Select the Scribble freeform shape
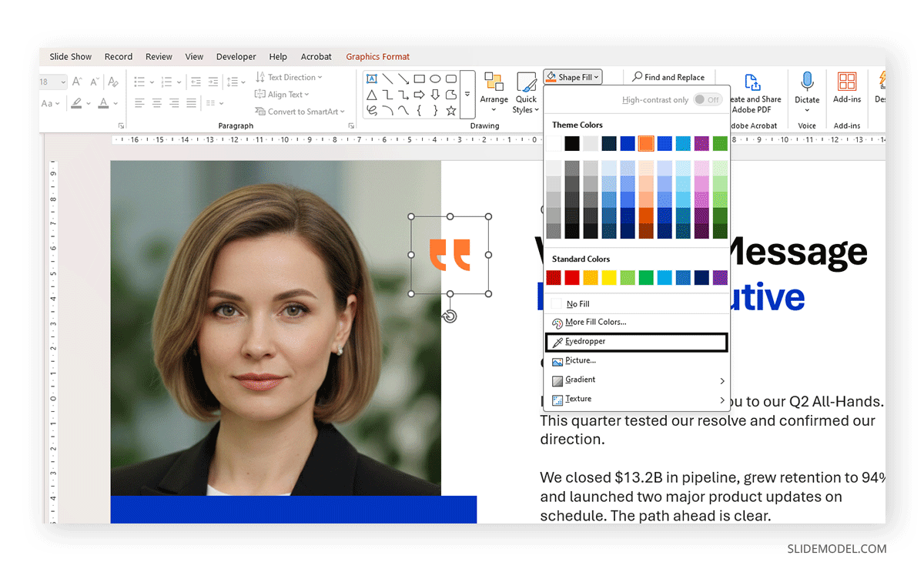This screenshot has height=572, width=924. tap(371, 111)
